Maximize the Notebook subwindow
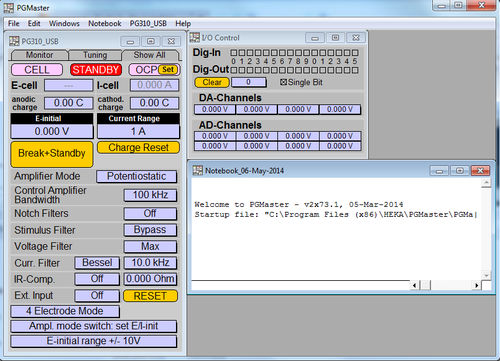The image size is (500, 361). 460,171
